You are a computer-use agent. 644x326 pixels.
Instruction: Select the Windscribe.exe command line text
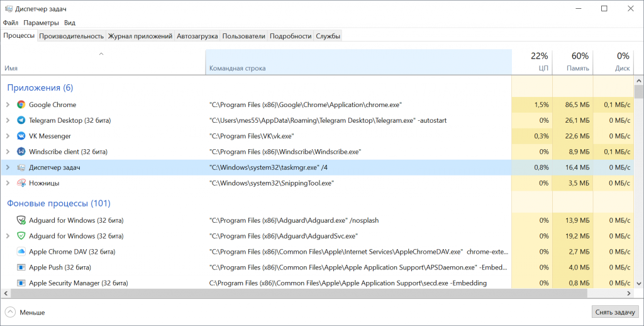point(286,152)
